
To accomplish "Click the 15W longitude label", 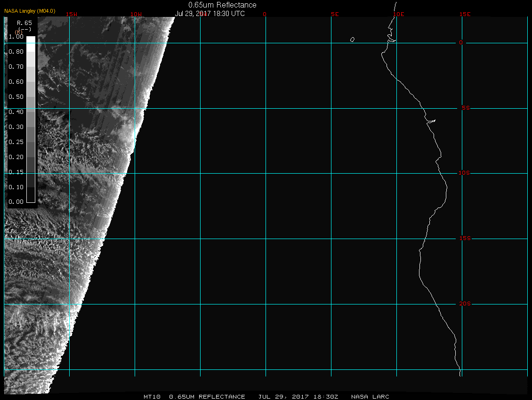I will [71, 14].
